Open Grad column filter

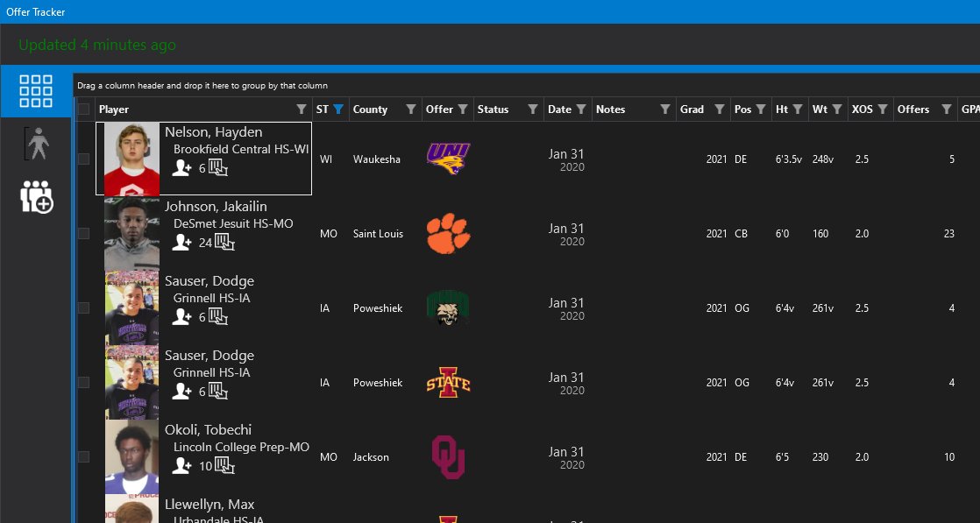[720, 110]
